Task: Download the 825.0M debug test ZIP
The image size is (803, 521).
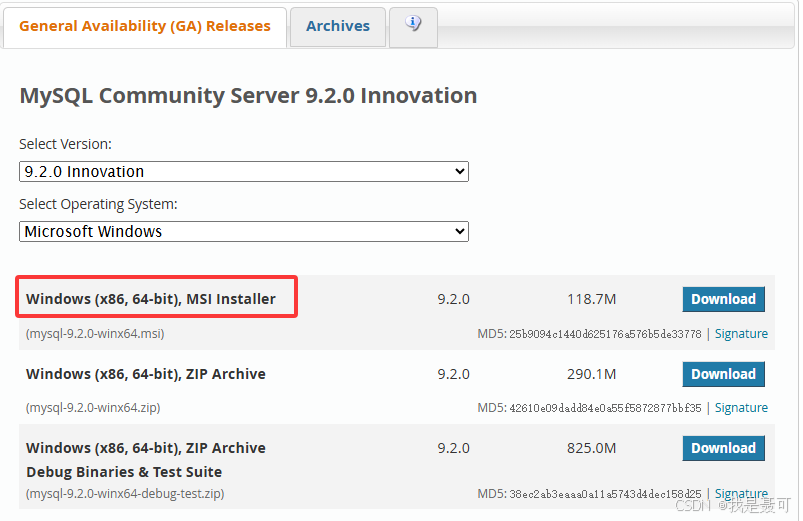Action: (723, 448)
